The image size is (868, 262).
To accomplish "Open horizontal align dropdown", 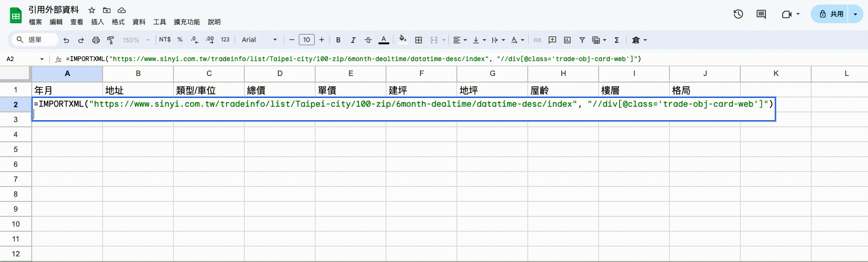I will 460,40.
